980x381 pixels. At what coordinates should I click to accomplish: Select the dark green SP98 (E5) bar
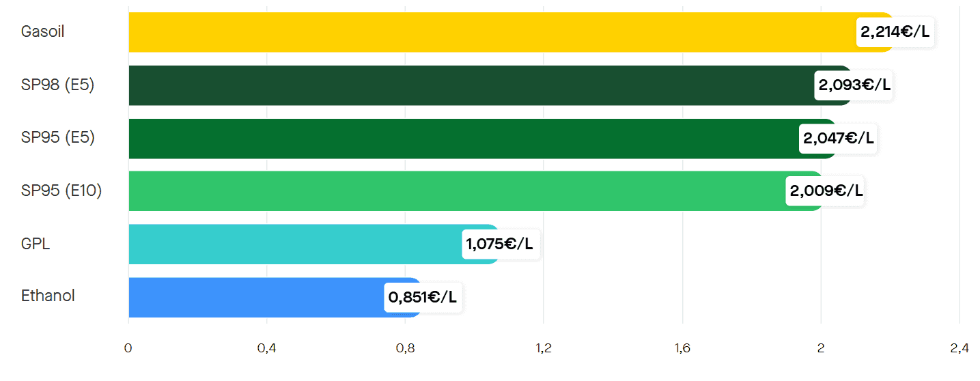[471, 85]
